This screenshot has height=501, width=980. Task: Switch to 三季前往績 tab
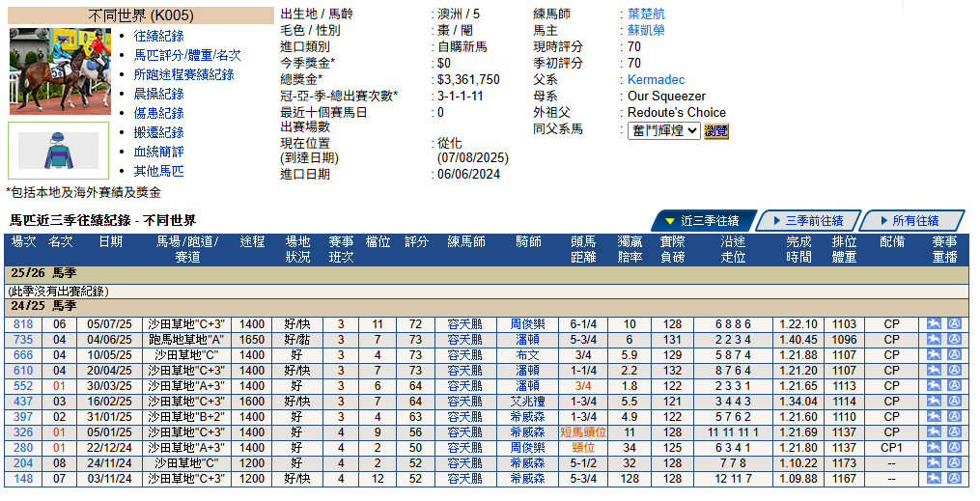(808, 220)
